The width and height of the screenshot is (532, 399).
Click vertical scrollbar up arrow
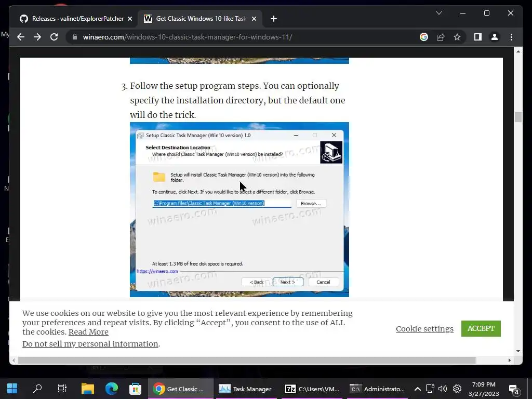(x=518, y=51)
